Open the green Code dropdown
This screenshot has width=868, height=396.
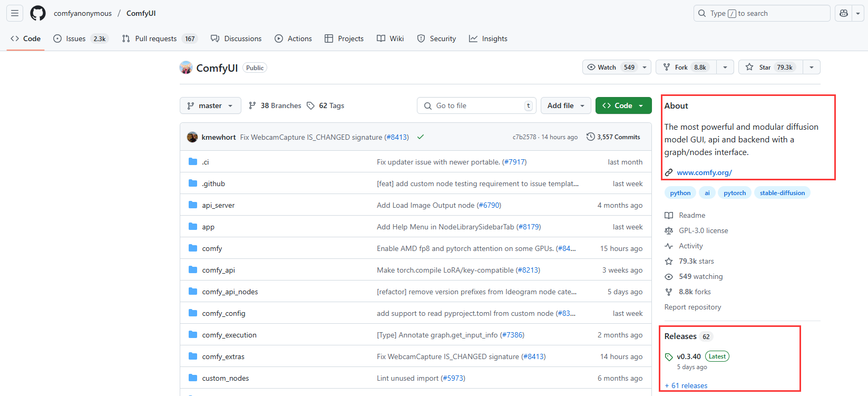point(623,105)
